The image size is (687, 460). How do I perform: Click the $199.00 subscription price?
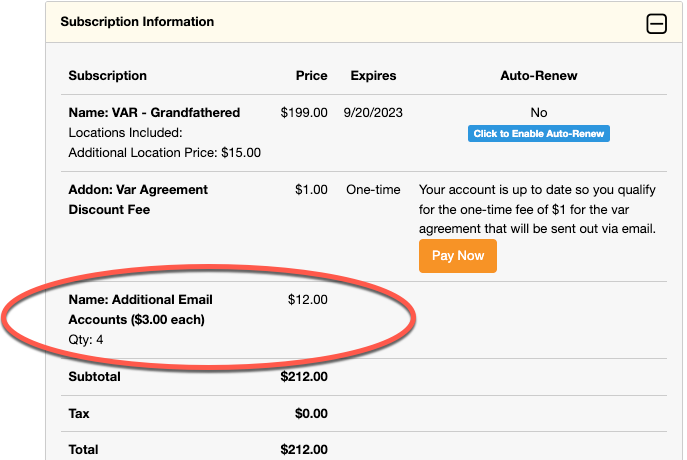pyautogui.click(x=304, y=113)
